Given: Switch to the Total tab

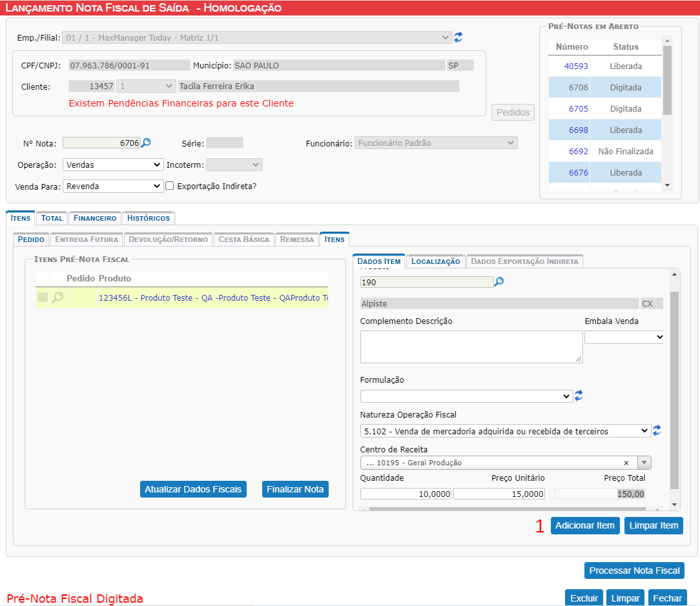Looking at the screenshot, I should click(52, 218).
